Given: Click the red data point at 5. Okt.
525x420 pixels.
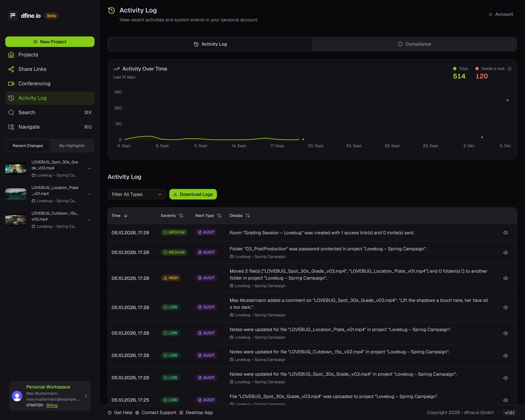Looking at the screenshot, I should 507,100.
